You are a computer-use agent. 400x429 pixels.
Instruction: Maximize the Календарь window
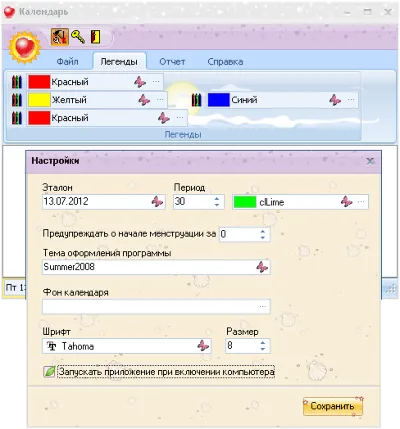[367, 12]
